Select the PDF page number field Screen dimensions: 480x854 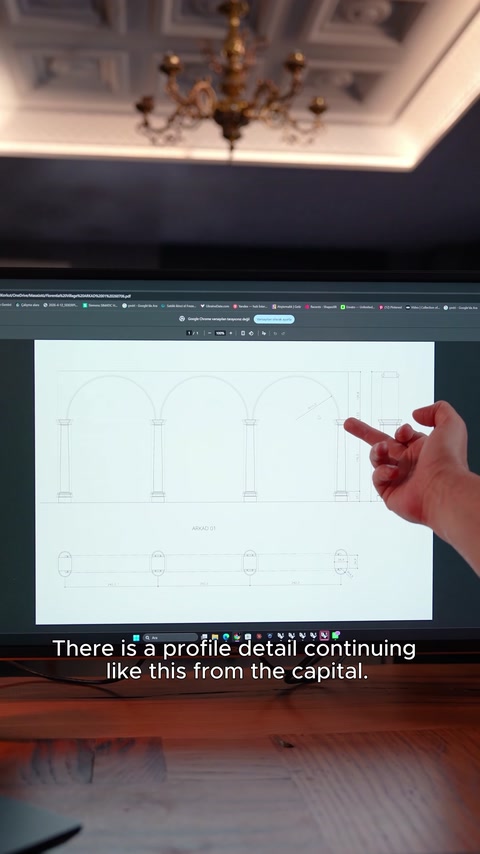click(189, 333)
